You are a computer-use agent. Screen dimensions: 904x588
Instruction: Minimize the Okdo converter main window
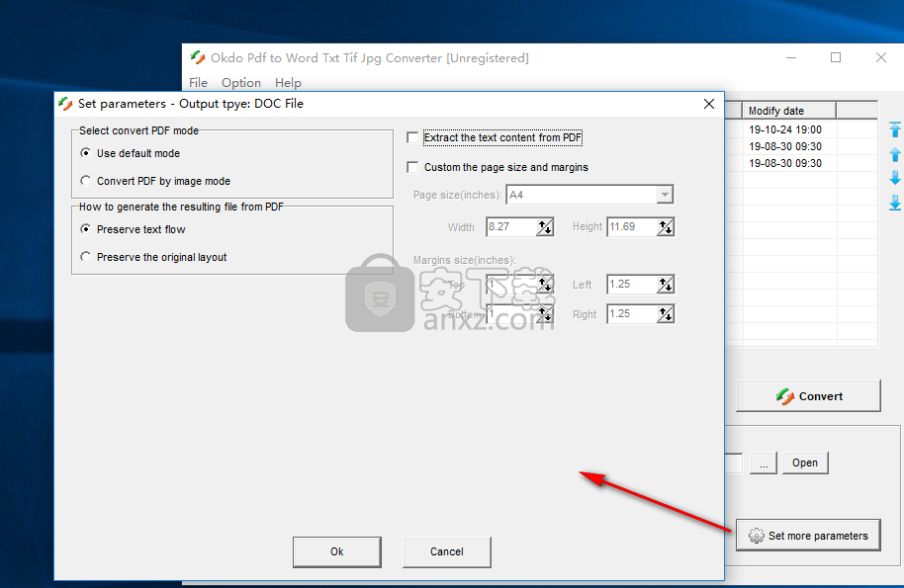coord(791,57)
